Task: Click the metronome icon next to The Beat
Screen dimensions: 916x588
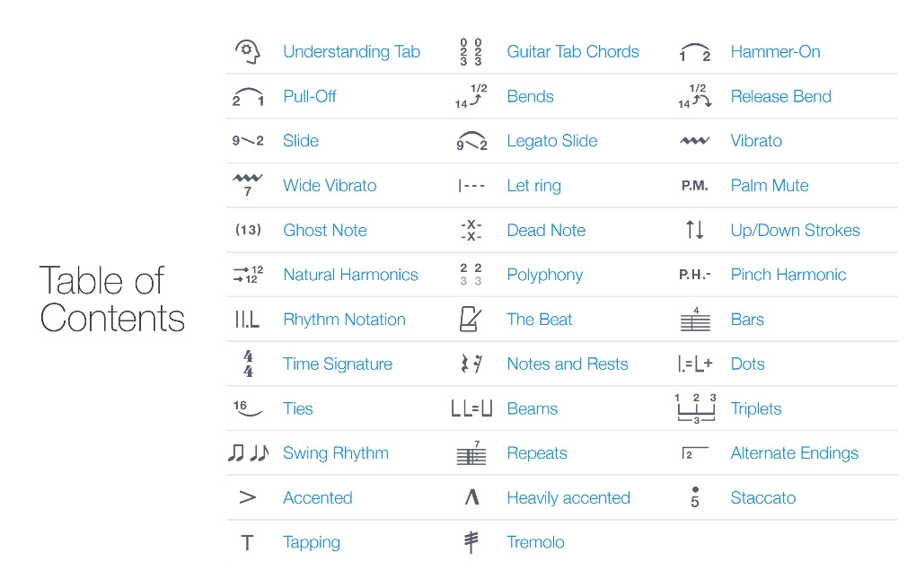Action: click(471, 320)
